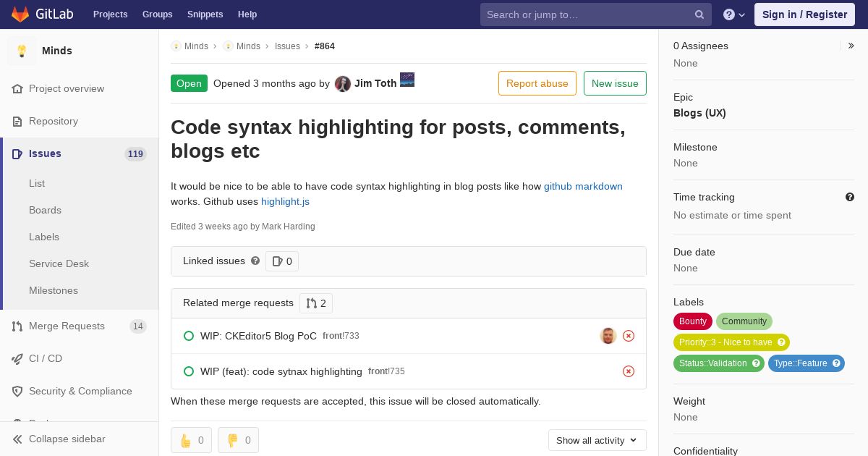Focus the Search or jump to field
Screen dimensions: 868x456
pos(586,14)
